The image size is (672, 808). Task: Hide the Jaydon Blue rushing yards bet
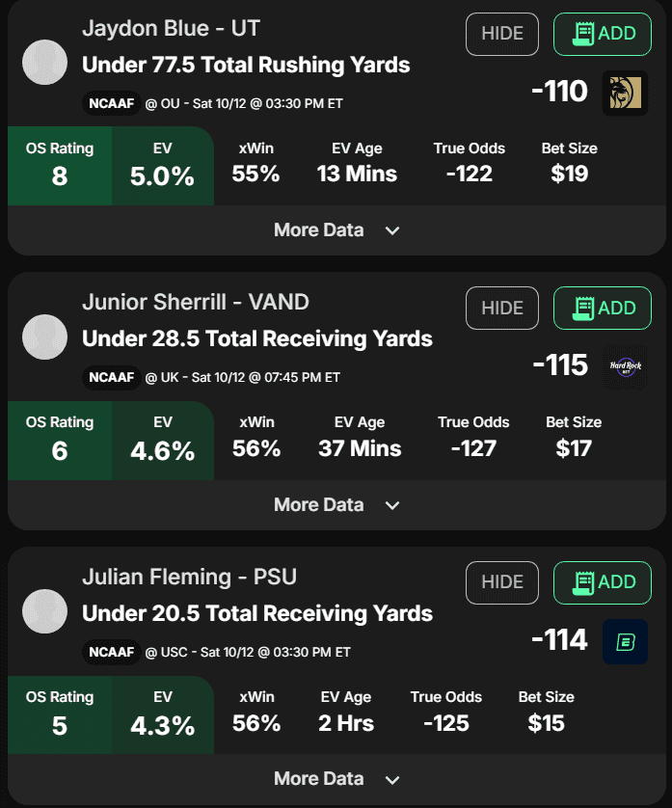point(502,34)
